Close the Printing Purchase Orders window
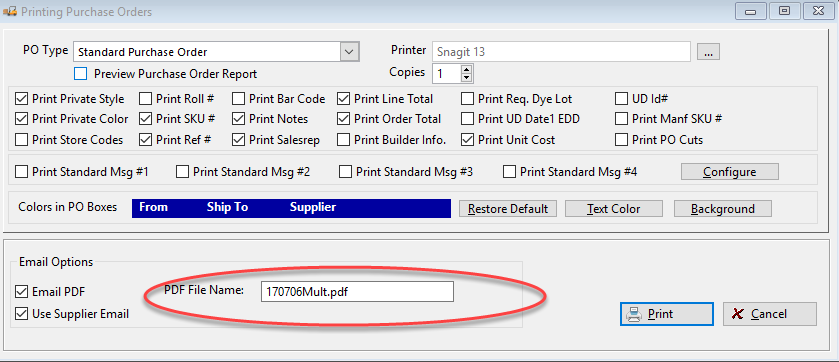The height and width of the screenshot is (362, 839). coord(819,11)
